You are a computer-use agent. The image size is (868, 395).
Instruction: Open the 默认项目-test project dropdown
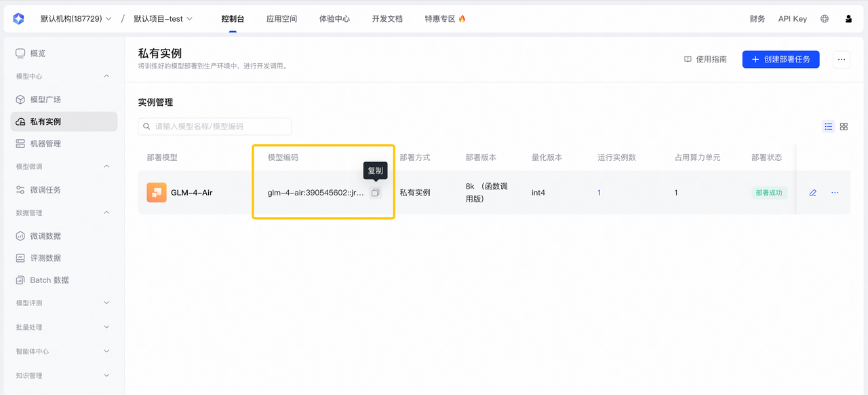coord(163,19)
